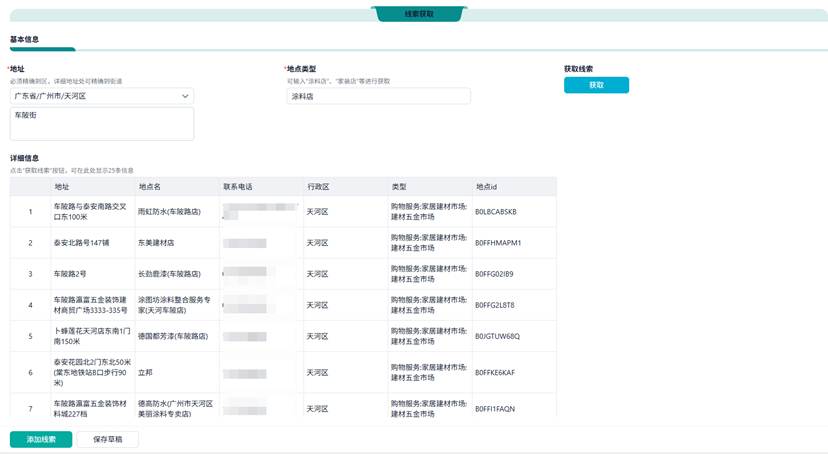Click place id B0FFG2L8T8
828x454 pixels.
[x=494, y=305]
